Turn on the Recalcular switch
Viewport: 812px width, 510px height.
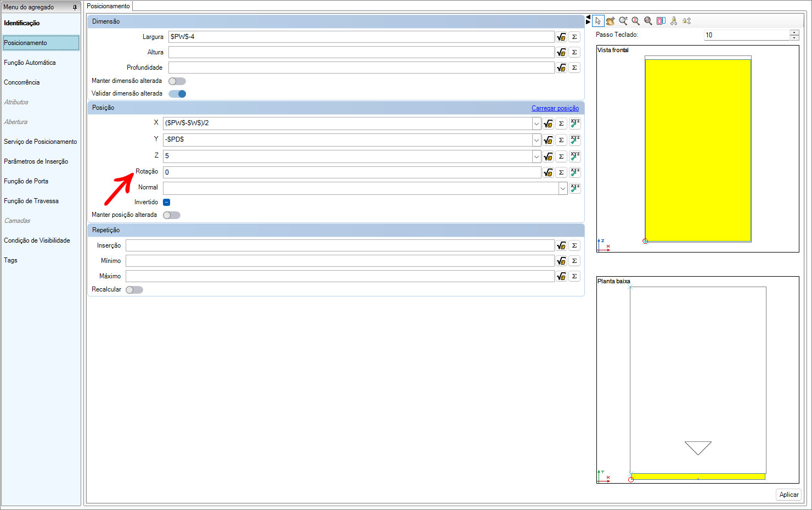point(134,290)
